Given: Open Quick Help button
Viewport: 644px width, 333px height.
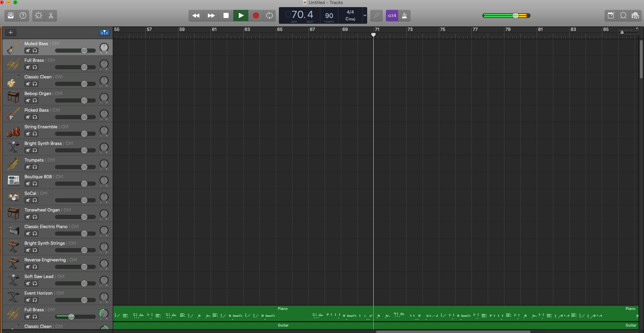Looking at the screenshot, I should [23, 16].
